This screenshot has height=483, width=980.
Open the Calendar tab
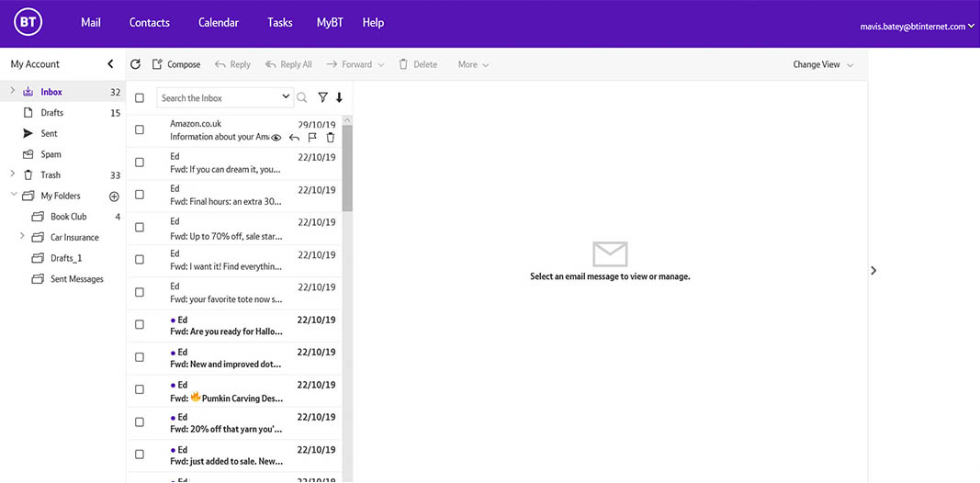click(x=219, y=23)
